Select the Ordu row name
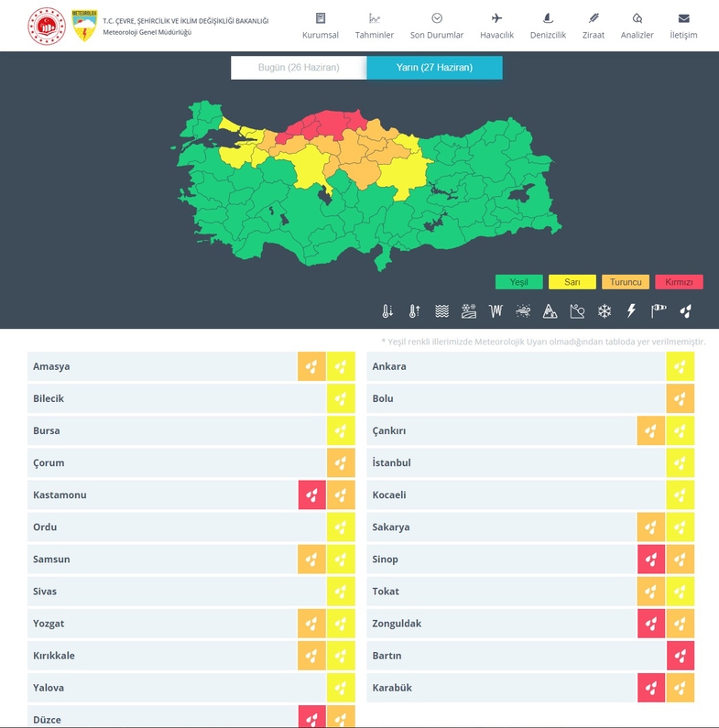Viewport: 719px width, 728px height. (x=45, y=527)
